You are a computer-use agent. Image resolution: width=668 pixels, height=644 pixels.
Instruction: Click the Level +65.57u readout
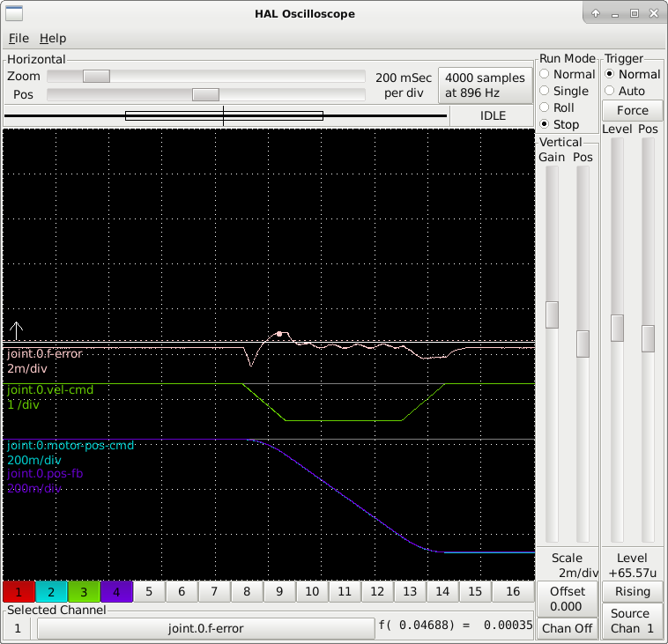point(633,566)
